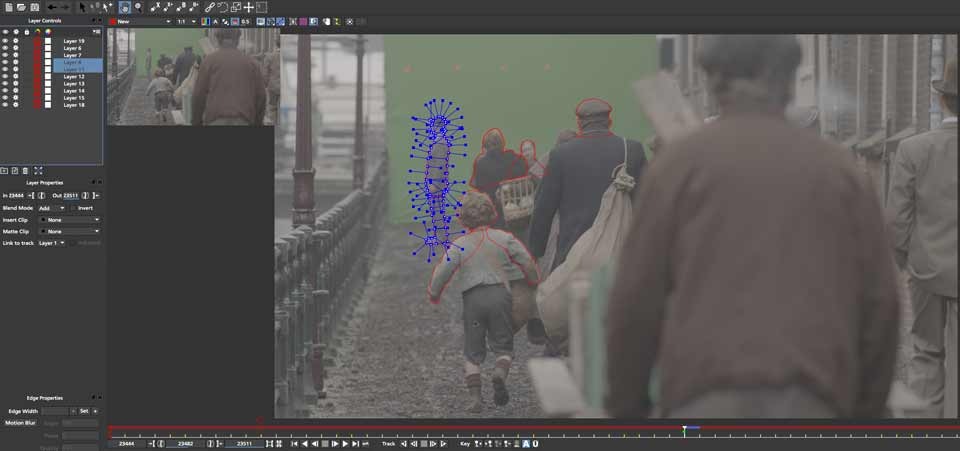
Task: Click the current frame number field
Action: pyautogui.click(x=185, y=444)
